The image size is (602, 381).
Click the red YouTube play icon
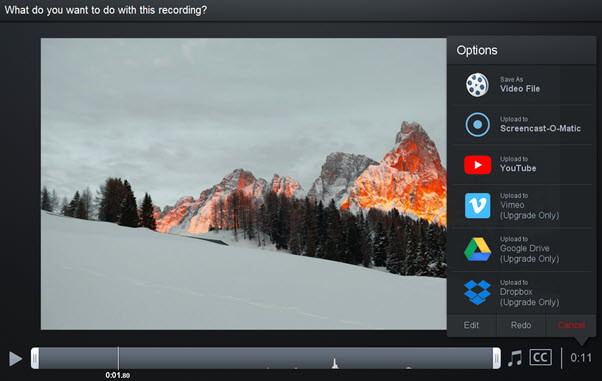point(477,165)
